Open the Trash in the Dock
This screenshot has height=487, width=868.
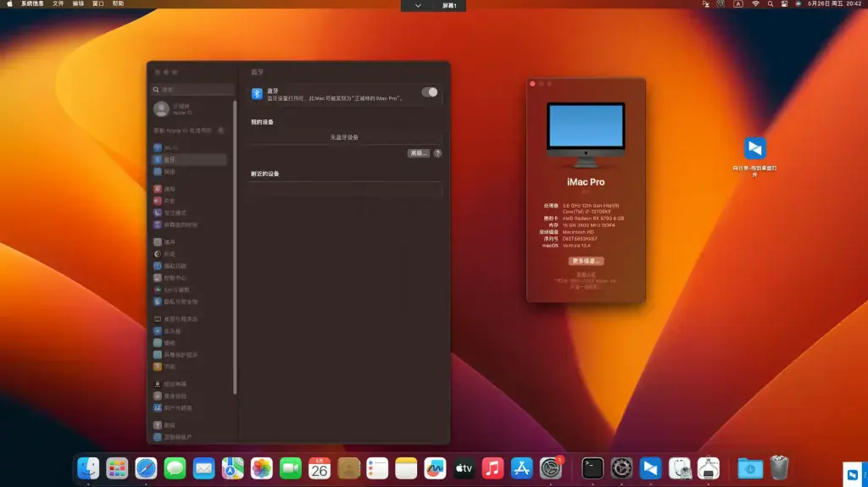click(779, 468)
